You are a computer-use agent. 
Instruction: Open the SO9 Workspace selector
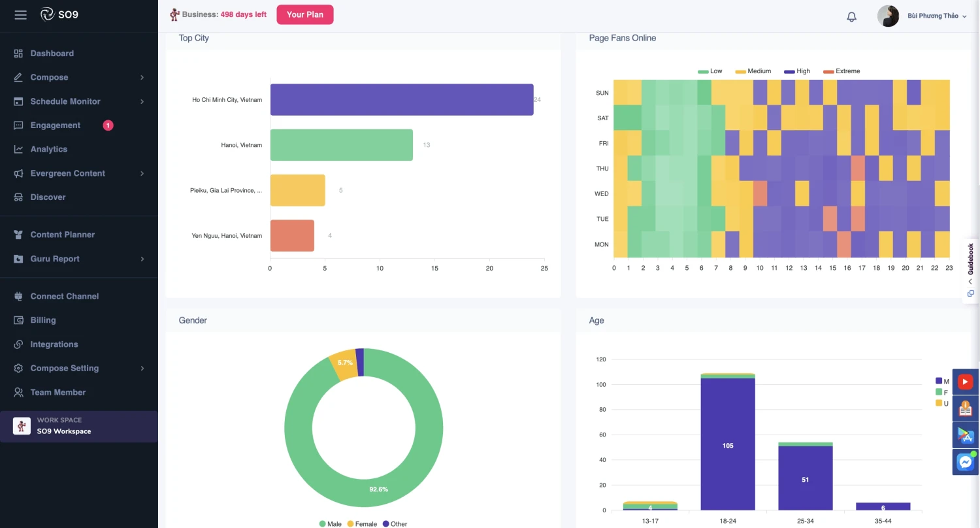pos(78,426)
